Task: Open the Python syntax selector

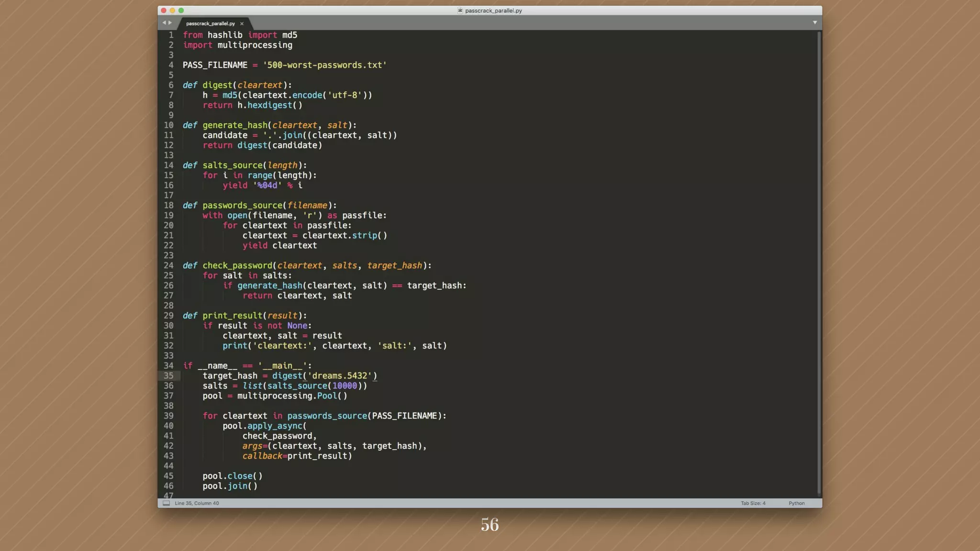Action: tap(797, 503)
